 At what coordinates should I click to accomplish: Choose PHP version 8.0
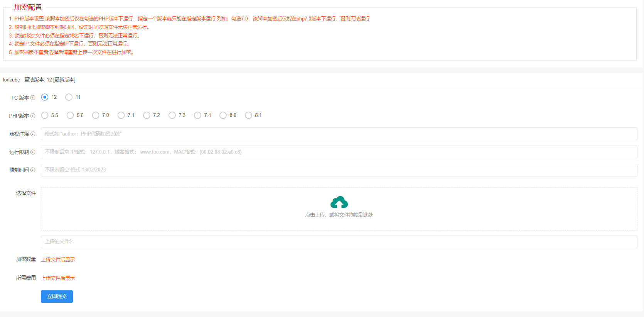223,115
